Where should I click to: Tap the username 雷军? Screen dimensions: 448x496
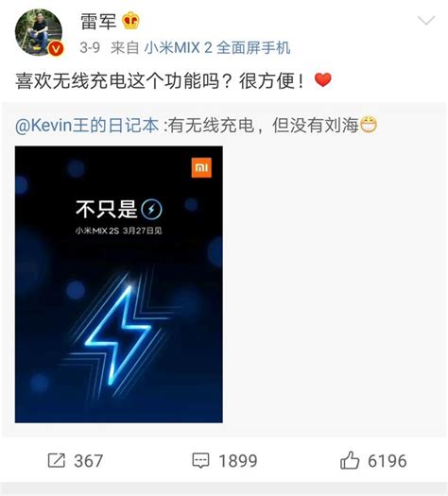pos(98,22)
